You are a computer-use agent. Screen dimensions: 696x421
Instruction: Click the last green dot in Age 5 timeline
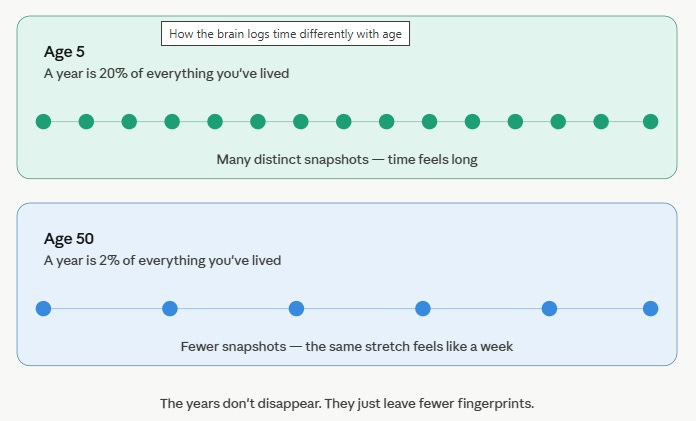click(x=650, y=121)
